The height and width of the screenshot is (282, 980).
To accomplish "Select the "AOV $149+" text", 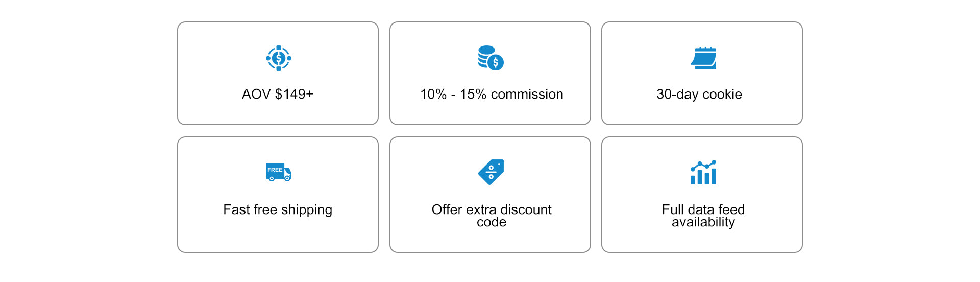I will 278,95.
